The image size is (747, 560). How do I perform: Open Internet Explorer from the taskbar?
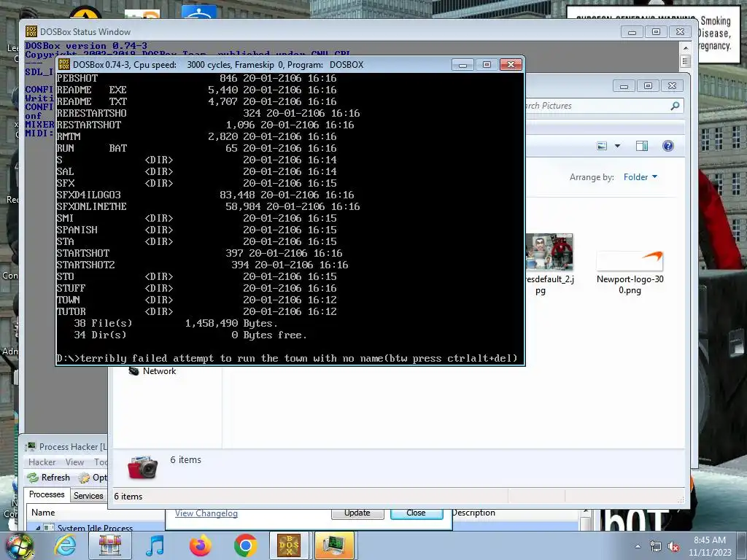pyautogui.click(x=65, y=545)
